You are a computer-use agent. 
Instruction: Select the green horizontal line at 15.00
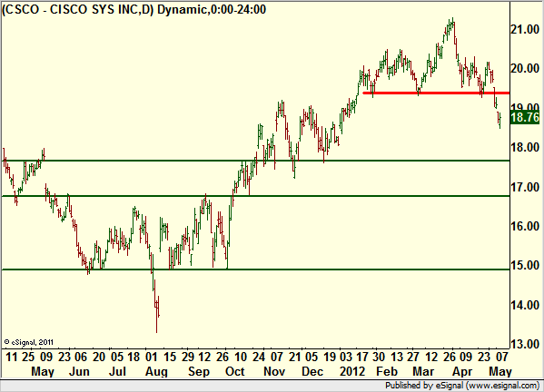tap(256, 269)
